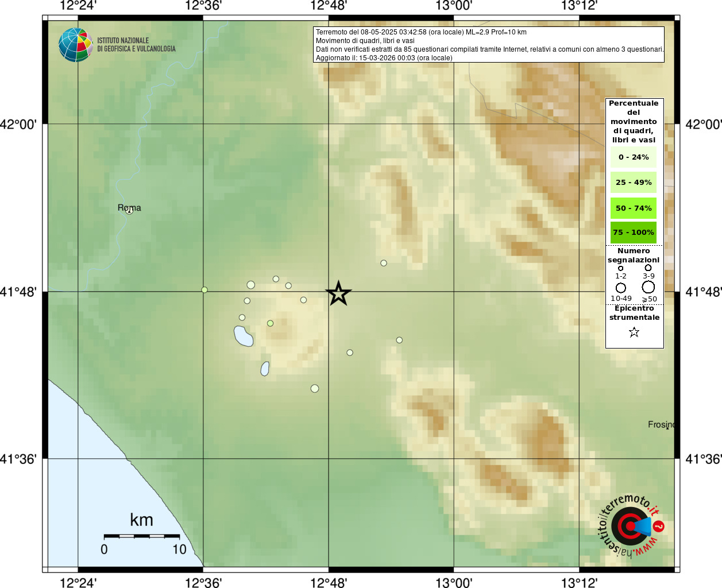The height and width of the screenshot is (588, 722).
Task: Click the Roma city marker
Action: point(129,211)
